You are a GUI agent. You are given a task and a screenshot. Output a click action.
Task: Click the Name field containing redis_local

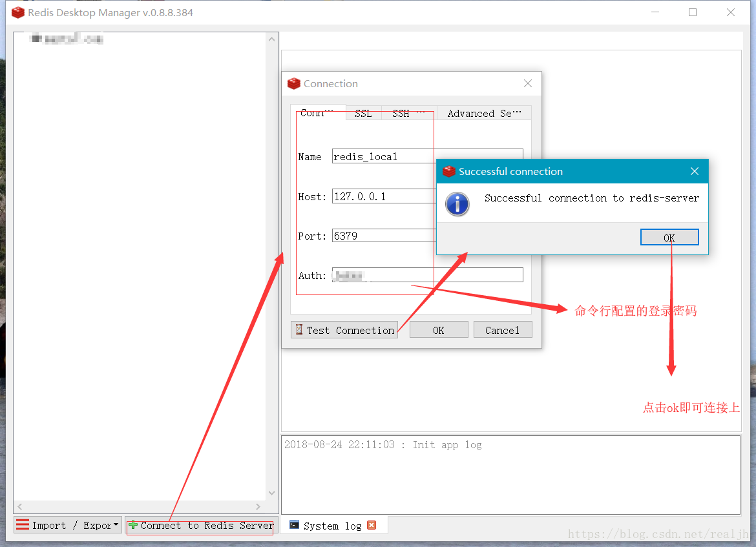(427, 156)
